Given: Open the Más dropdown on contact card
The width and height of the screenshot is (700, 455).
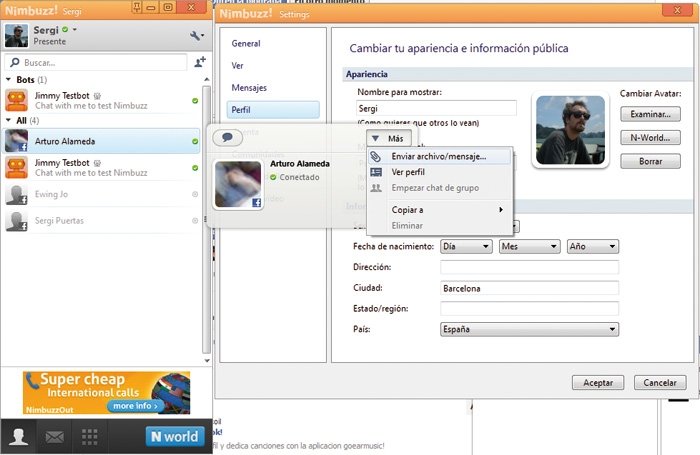Looking at the screenshot, I should tap(389, 138).
